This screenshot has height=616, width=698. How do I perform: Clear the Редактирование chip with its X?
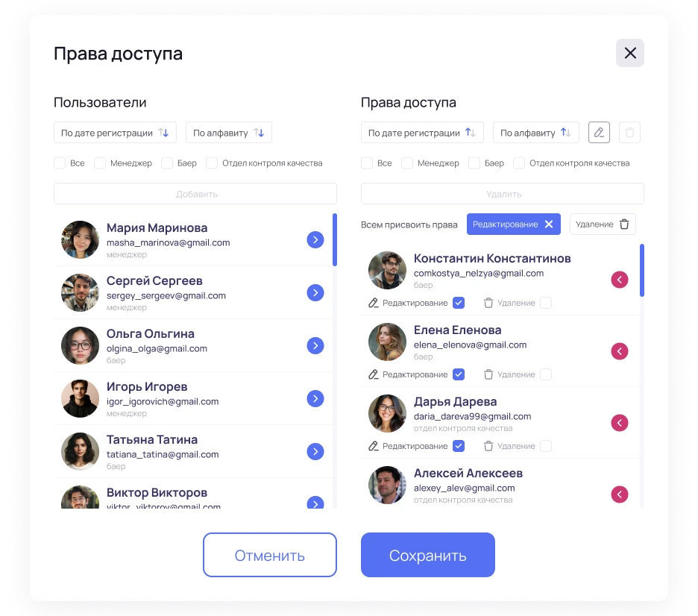(x=549, y=224)
